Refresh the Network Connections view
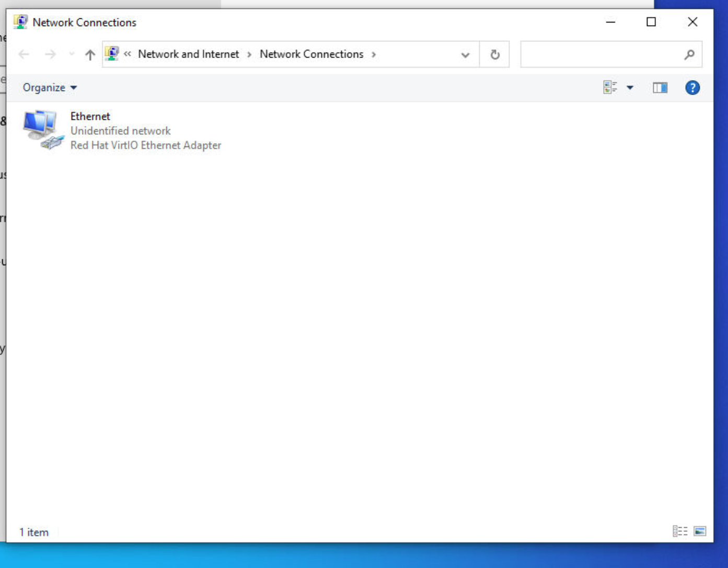 coord(494,54)
